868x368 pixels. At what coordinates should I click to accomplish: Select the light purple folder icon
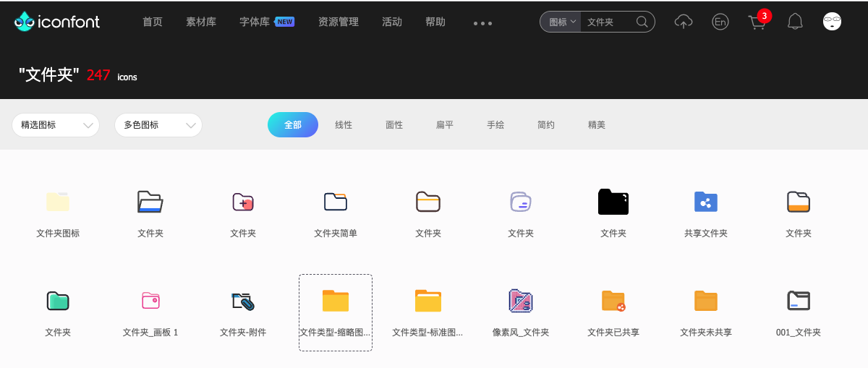pos(521,202)
